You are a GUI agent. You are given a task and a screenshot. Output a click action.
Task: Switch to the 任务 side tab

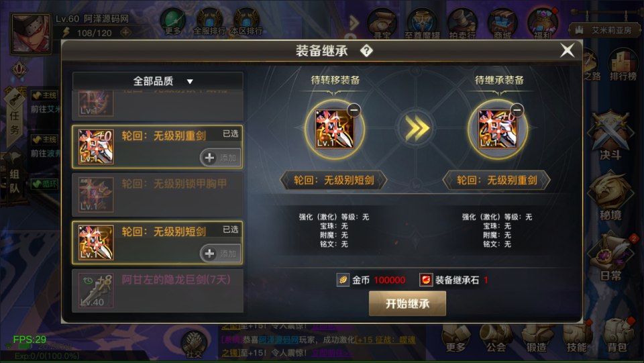(x=15, y=122)
